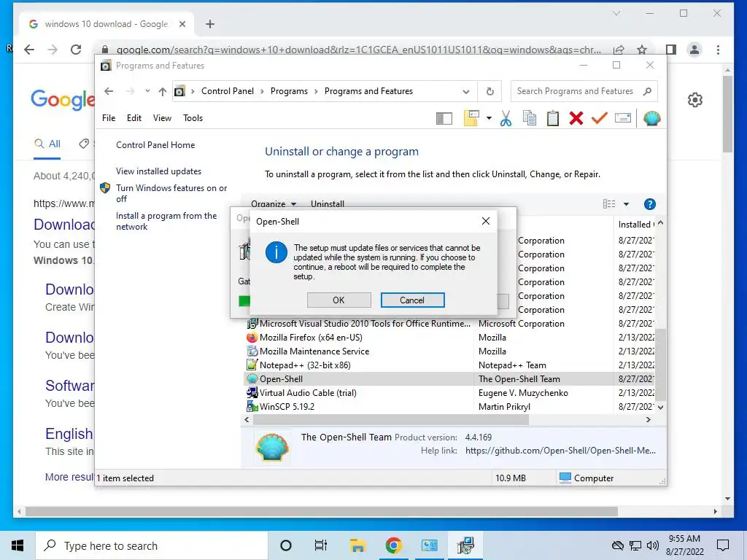Select WinSCP 5.19.2 row
The width and height of the screenshot is (747, 560).
pyautogui.click(x=451, y=406)
